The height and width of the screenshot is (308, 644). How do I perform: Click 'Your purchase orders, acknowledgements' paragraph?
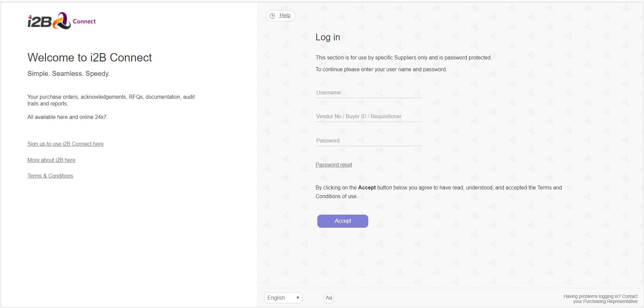(111, 100)
